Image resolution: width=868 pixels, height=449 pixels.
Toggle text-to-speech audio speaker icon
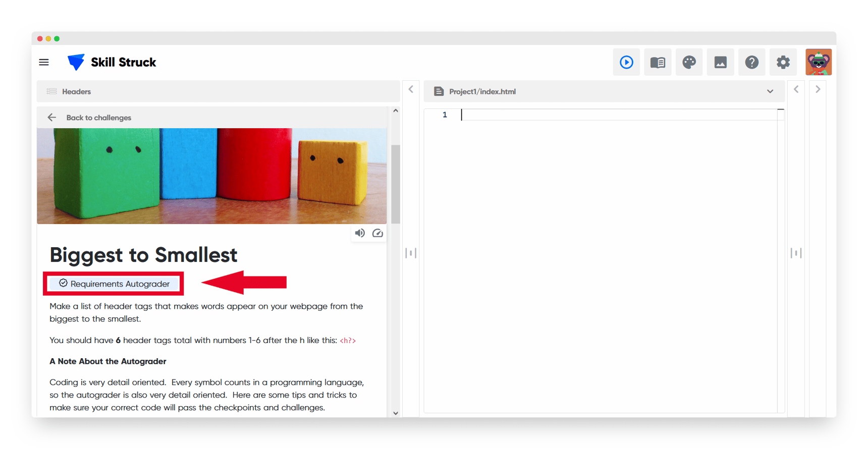(360, 233)
